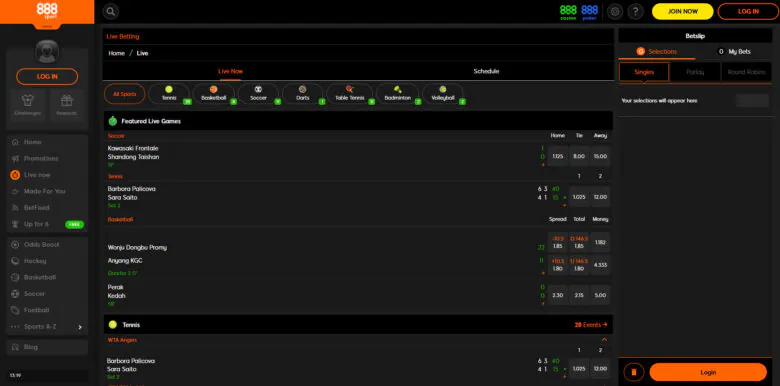Open Challenges shirt icon tile

pos(27,105)
